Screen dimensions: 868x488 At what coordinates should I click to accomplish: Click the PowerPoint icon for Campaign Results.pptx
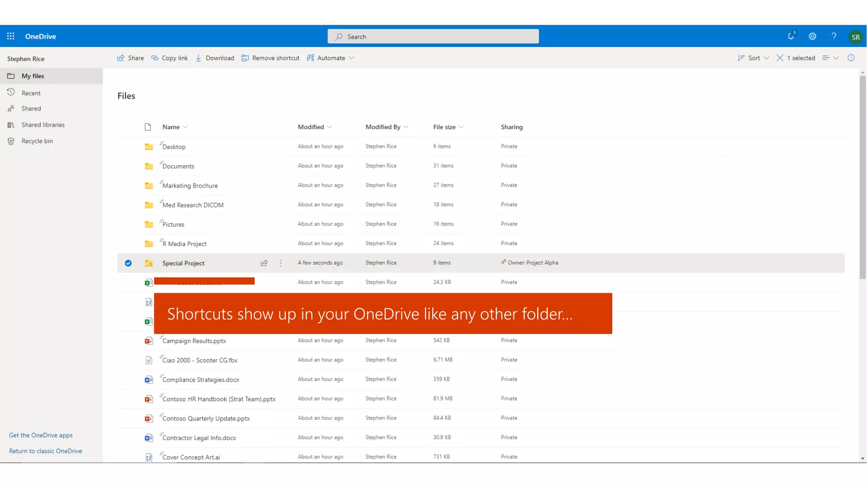point(149,341)
